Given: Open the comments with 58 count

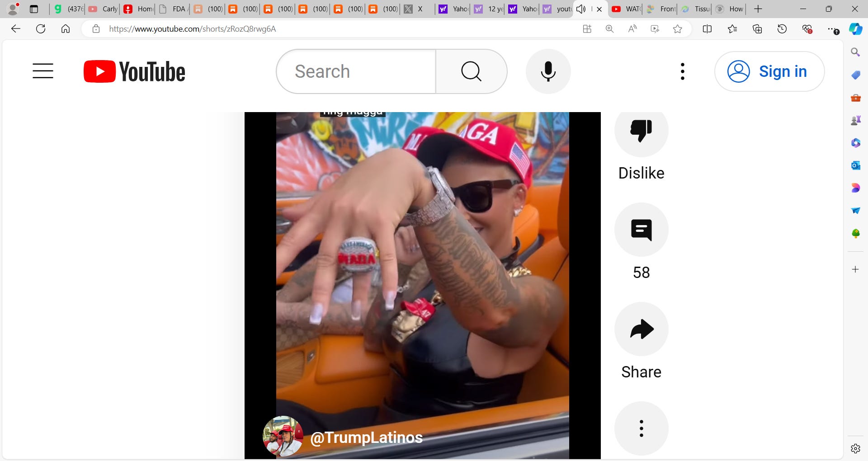Looking at the screenshot, I should pyautogui.click(x=641, y=230).
